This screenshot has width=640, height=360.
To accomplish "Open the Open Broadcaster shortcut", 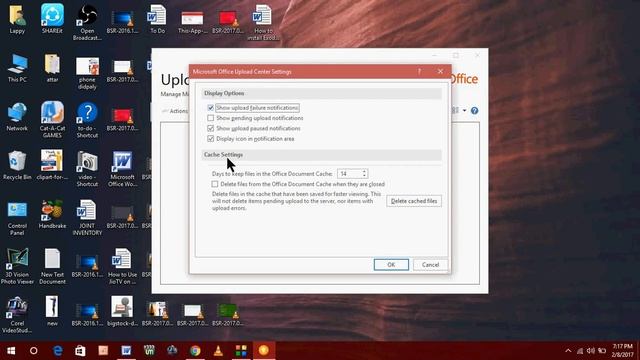I will coord(87,23).
